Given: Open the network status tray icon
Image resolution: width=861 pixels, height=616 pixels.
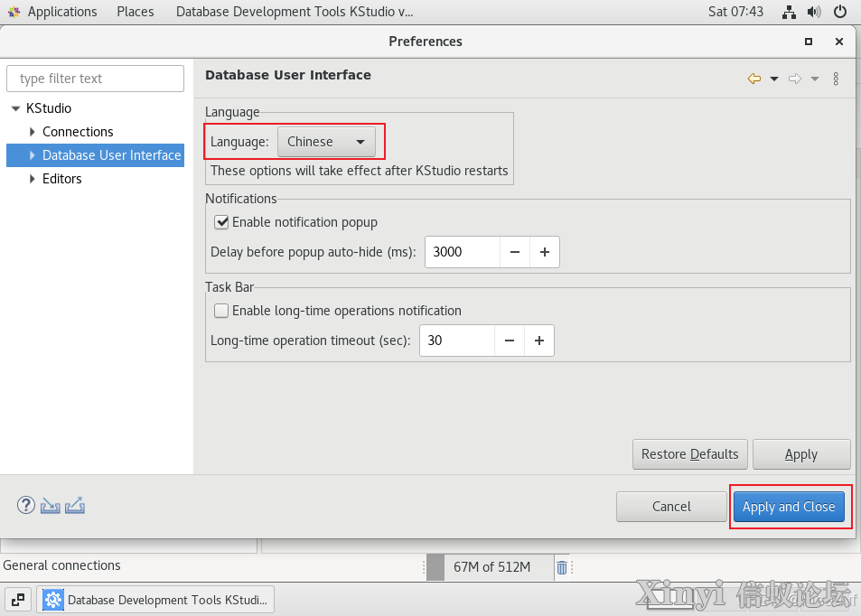Looking at the screenshot, I should pos(789,12).
